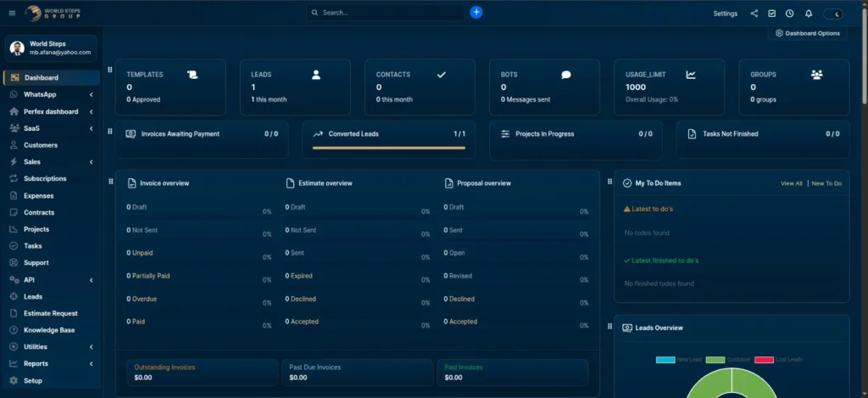Toggle dark mode switch
The height and width of the screenshot is (398, 868).
(x=834, y=14)
